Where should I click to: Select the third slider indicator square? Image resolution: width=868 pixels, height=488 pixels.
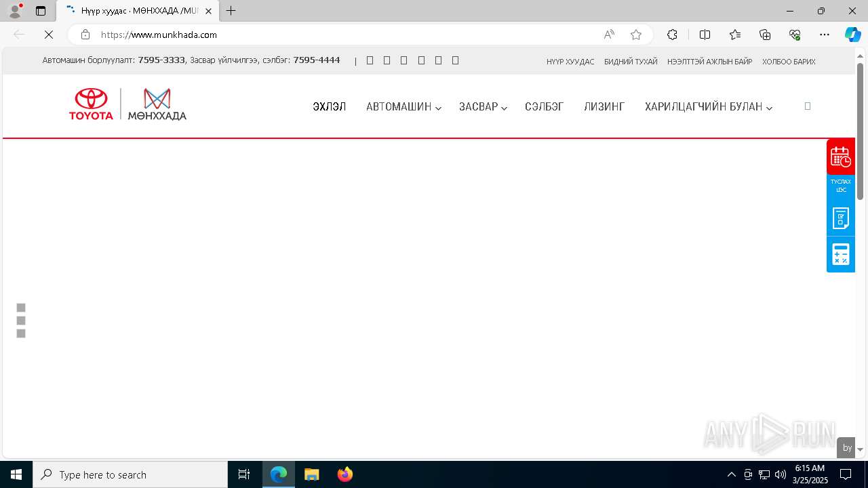pos(21,333)
